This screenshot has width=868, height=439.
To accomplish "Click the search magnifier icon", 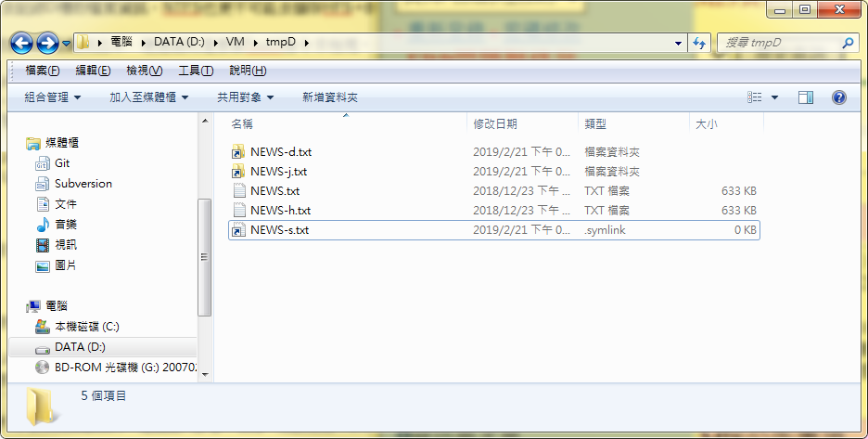I will click(848, 43).
